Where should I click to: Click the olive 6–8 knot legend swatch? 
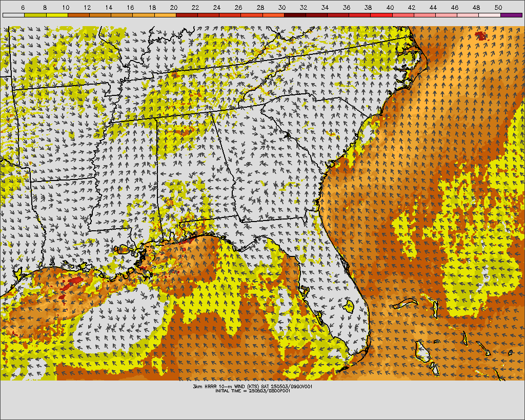[35, 15]
